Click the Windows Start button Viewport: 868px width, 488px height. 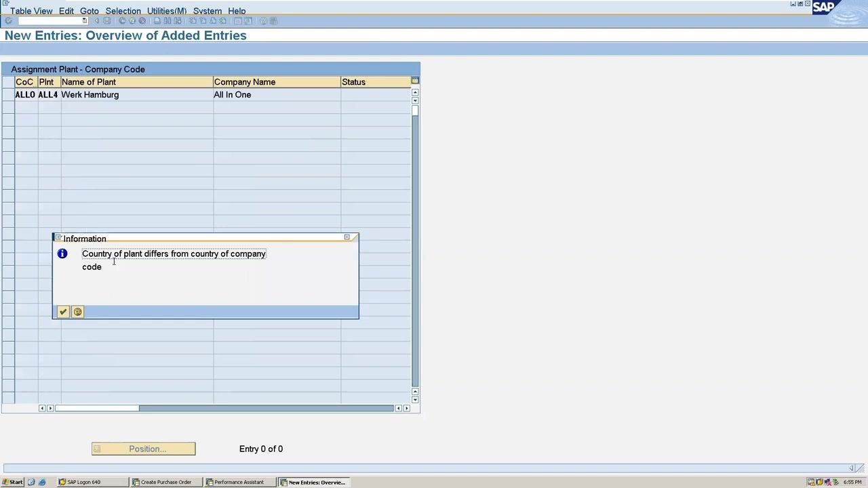(x=13, y=482)
